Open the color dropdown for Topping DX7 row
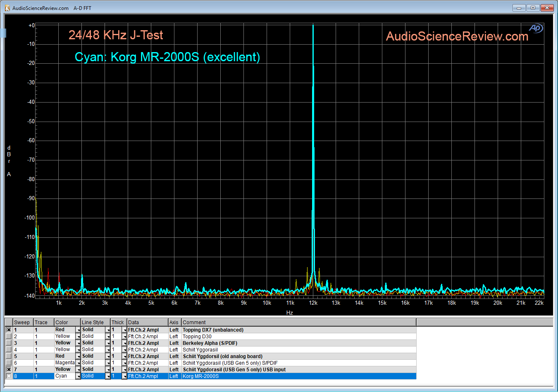This screenshot has height=392, width=558. [x=78, y=330]
